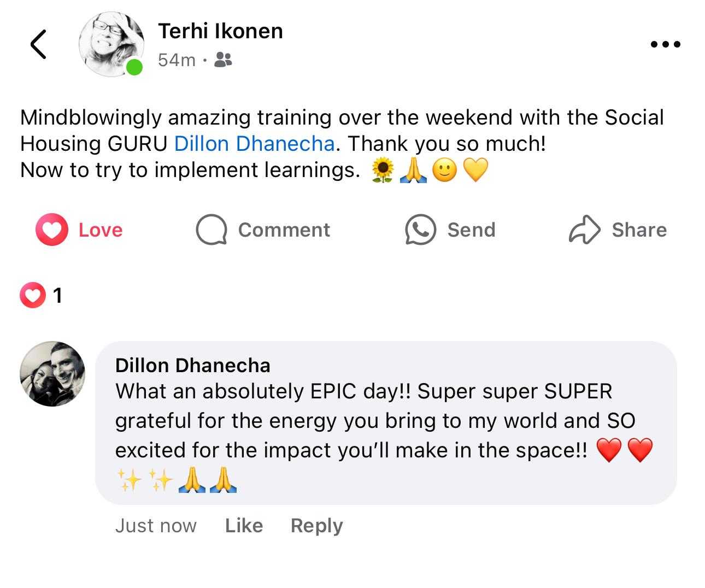This screenshot has width=705, height=588.
Task: Click the Comment button label
Action: point(284,230)
